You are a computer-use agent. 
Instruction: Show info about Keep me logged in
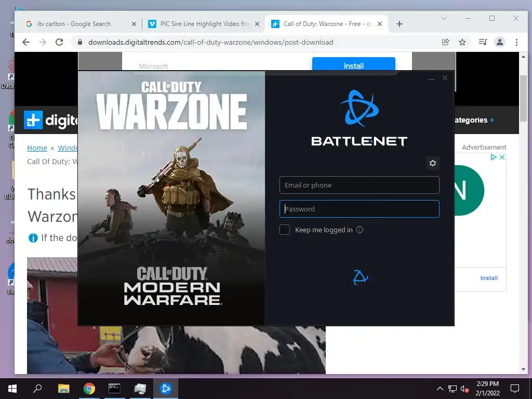360,230
